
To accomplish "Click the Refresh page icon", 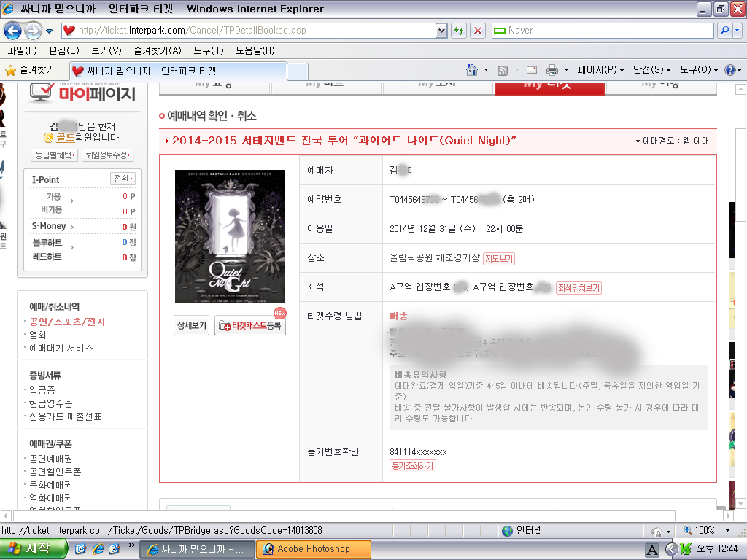I will pyautogui.click(x=459, y=31).
